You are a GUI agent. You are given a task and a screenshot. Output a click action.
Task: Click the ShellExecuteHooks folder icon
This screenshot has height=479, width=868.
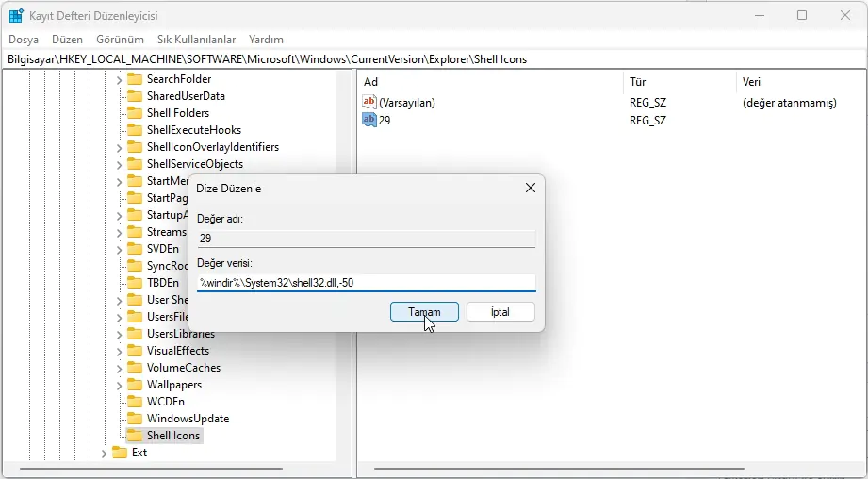[x=135, y=130]
